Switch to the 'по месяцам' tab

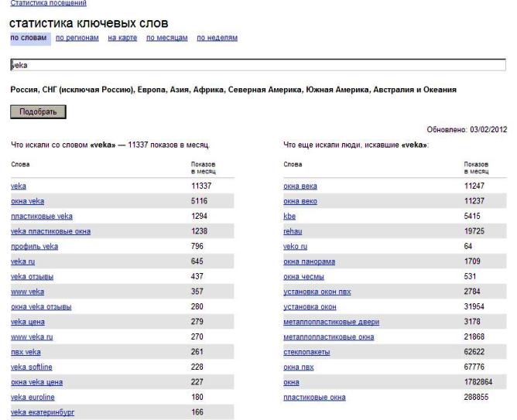pos(167,38)
